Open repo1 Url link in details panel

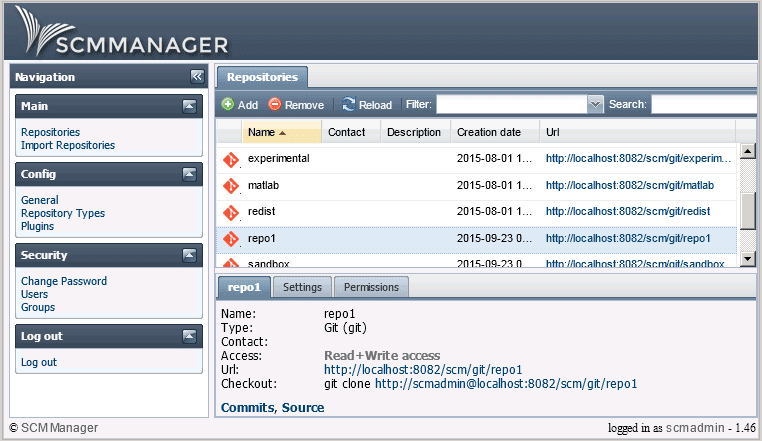[x=423, y=370]
